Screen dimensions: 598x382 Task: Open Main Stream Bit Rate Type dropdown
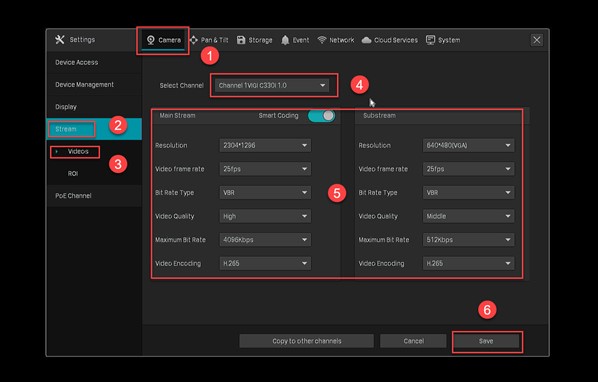265,193
